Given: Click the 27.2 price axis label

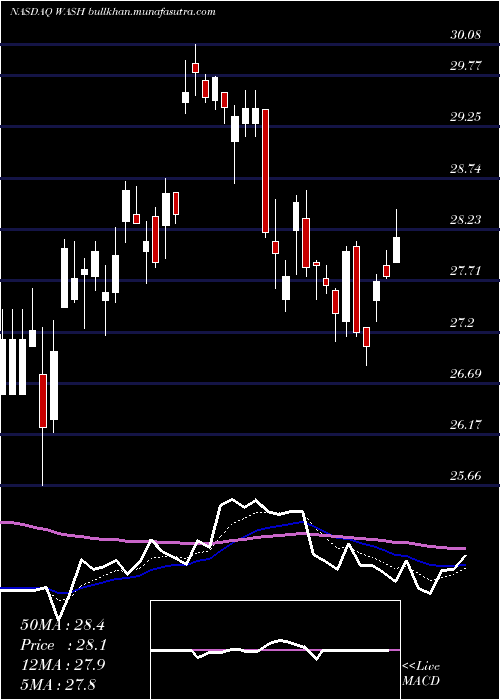Looking at the screenshot, I should [462, 323].
